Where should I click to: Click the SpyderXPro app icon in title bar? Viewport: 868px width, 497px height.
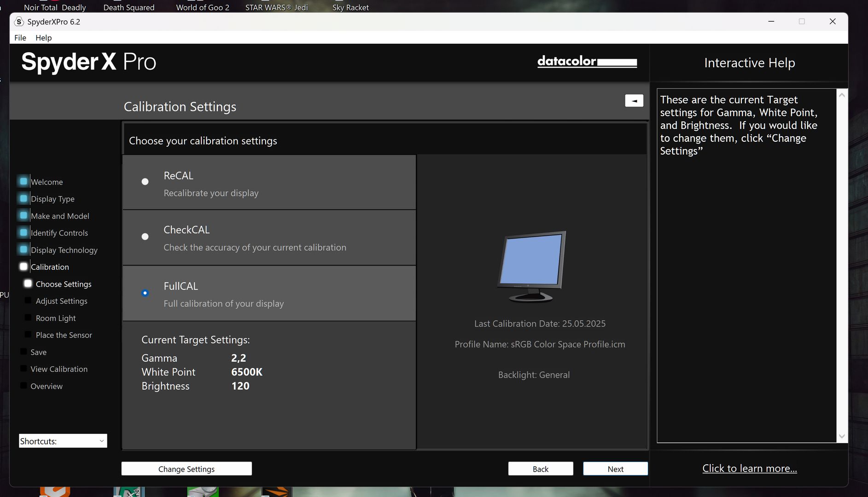19,22
